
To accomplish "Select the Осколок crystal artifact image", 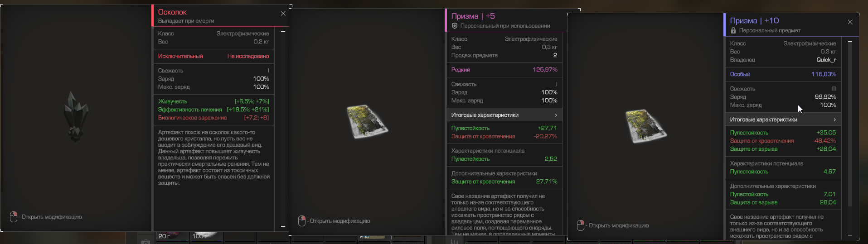I will click(76, 116).
